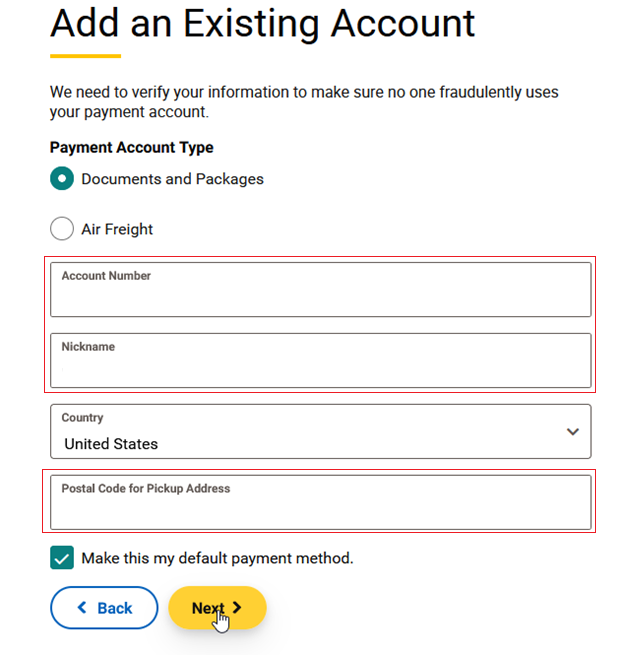The height and width of the screenshot is (655, 623).
Task: Open the Country dropdown
Action: [320, 432]
